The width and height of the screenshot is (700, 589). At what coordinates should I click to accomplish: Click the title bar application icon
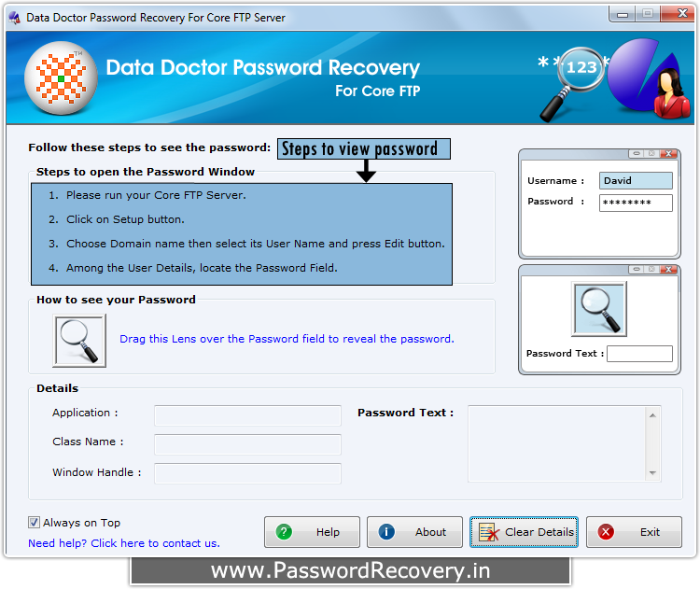coord(15,18)
